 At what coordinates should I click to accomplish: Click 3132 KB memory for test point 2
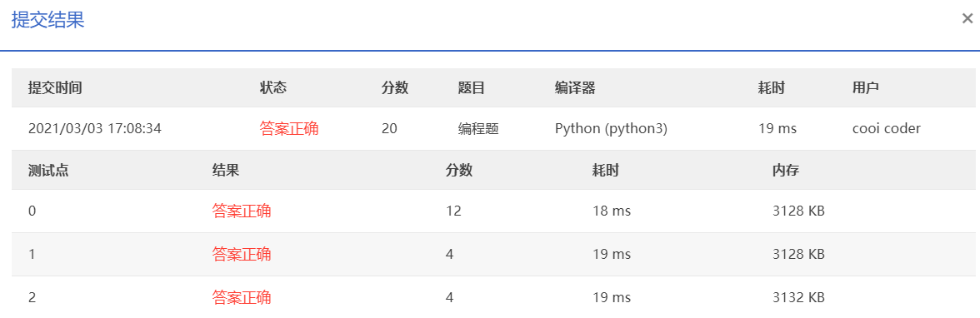click(798, 297)
